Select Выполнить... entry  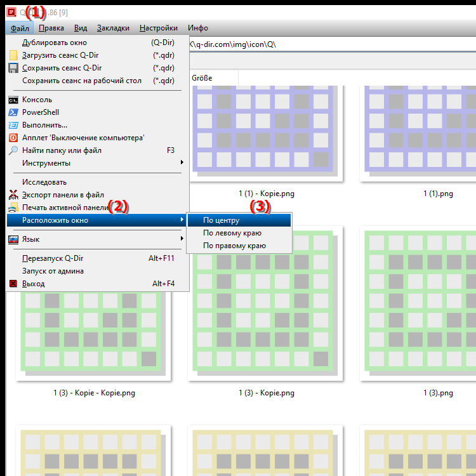point(97,125)
